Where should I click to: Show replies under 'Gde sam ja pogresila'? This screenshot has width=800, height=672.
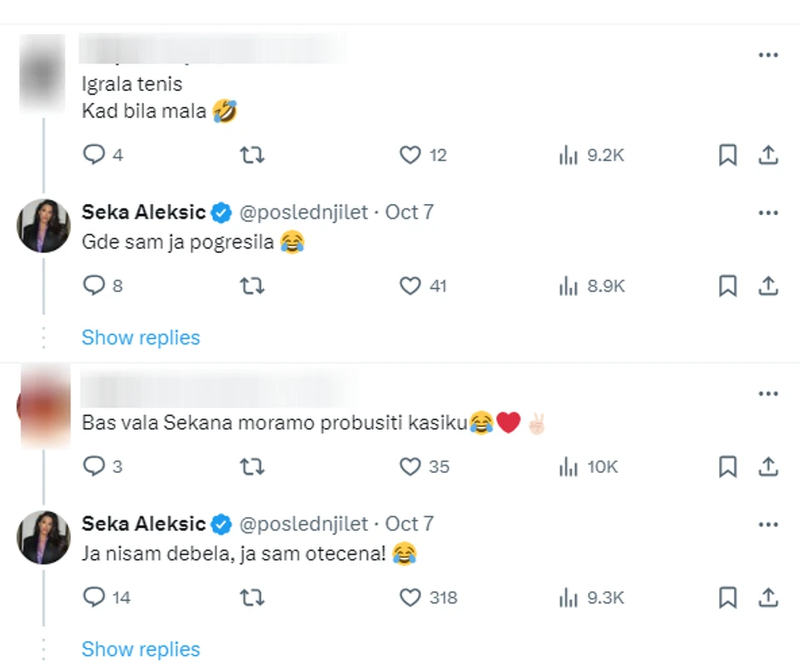(x=140, y=338)
